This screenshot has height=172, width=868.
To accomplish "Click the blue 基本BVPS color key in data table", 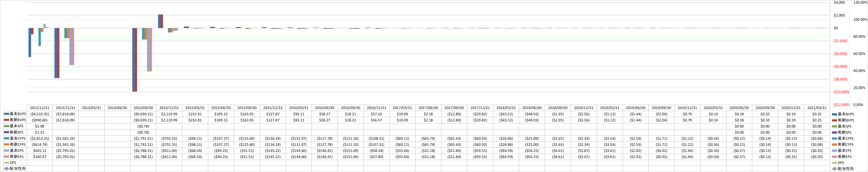I will point(6,114).
